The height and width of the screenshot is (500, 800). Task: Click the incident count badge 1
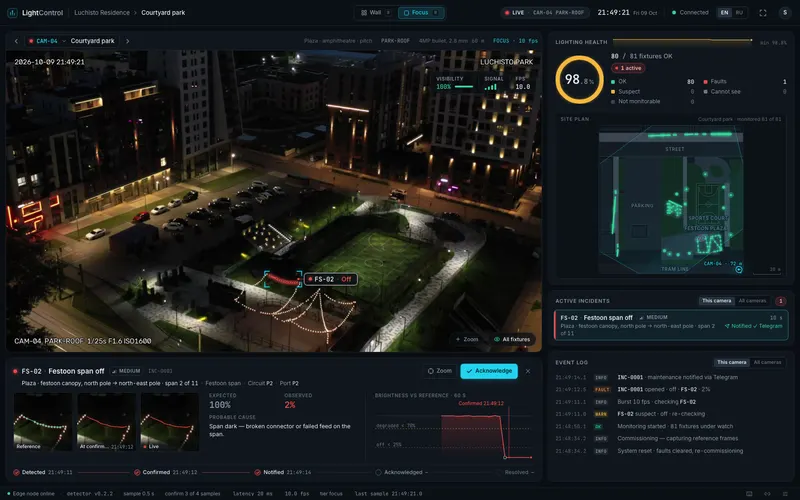(x=780, y=301)
